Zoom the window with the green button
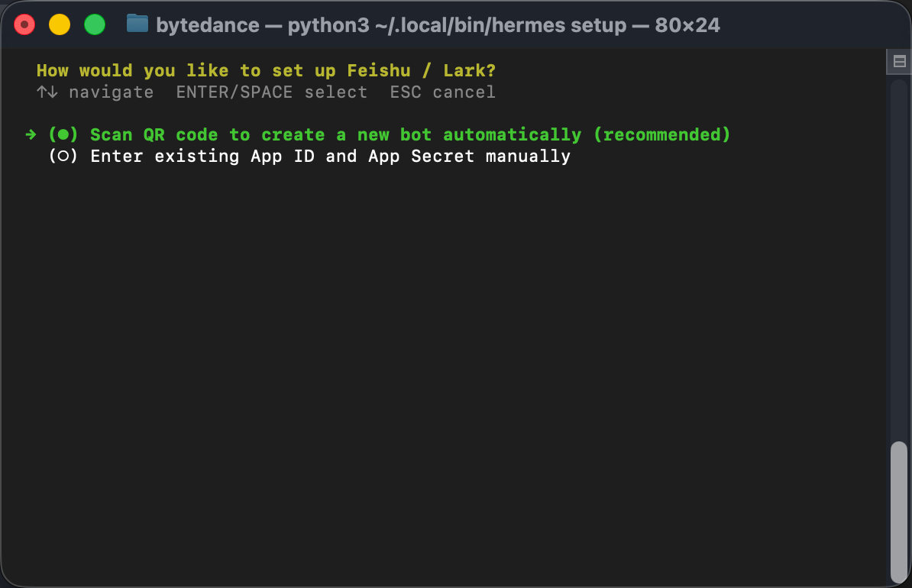 (x=95, y=24)
